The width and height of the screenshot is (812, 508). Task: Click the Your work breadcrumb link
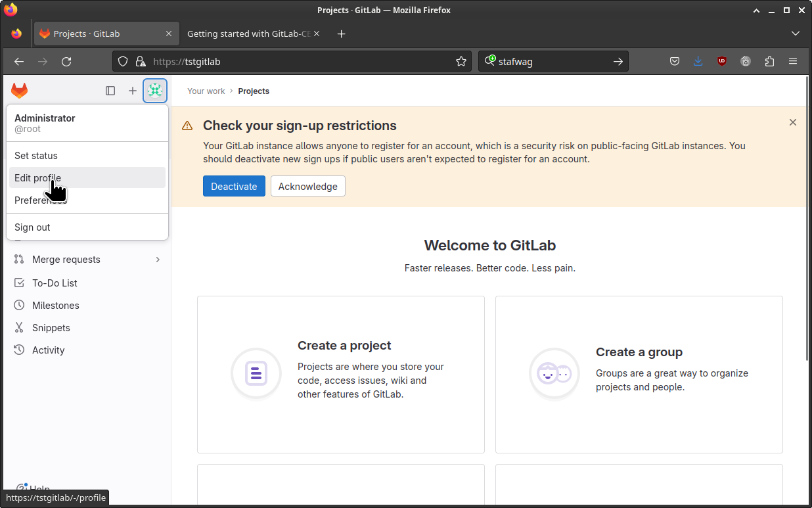click(206, 91)
